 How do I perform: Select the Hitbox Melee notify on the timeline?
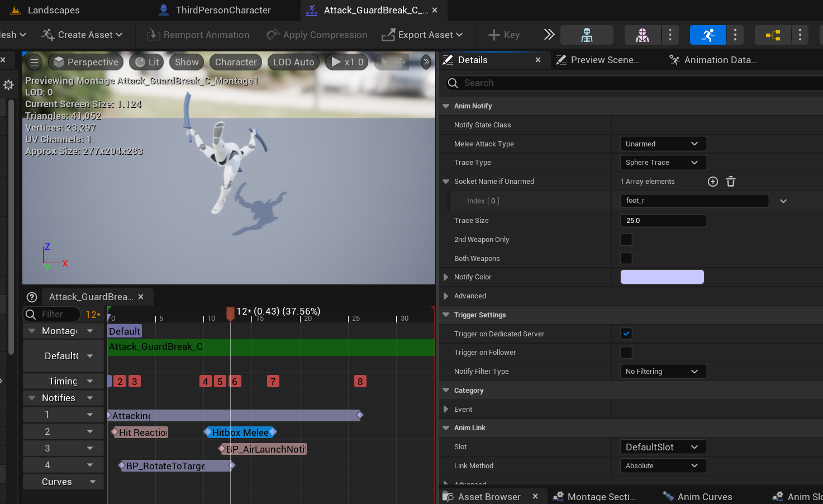click(240, 432)
